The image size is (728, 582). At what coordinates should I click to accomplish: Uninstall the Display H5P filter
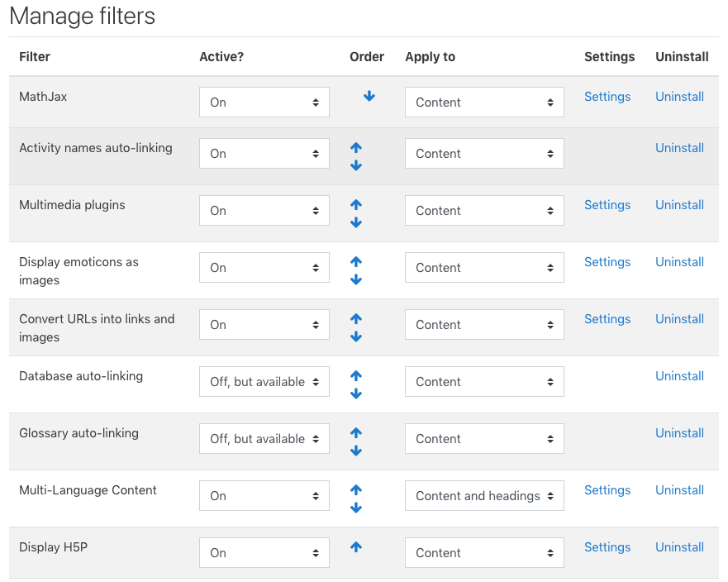[680, 547]
